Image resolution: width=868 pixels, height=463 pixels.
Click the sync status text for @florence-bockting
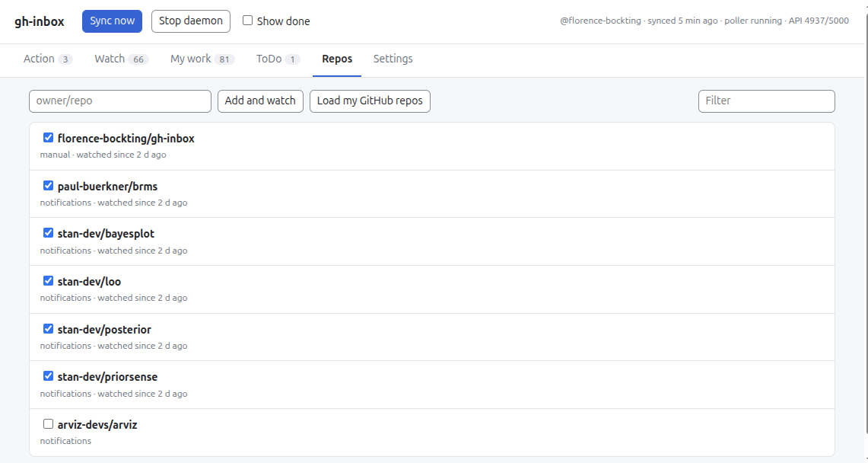(x=704, y=21)
